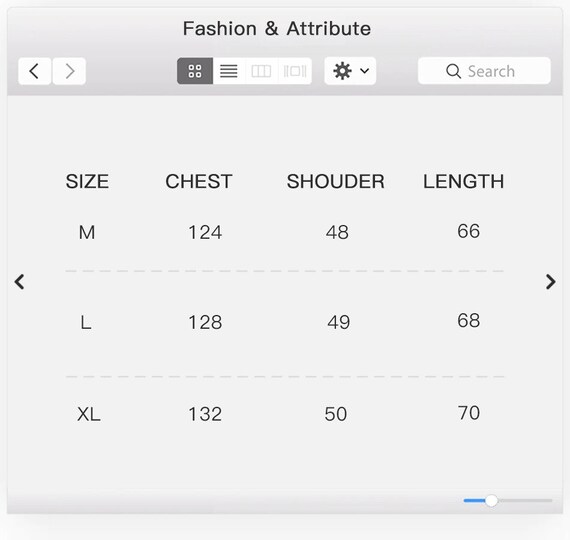Click the Fashion & Attribute window title
Screen dimensions: 570x540
277,28
